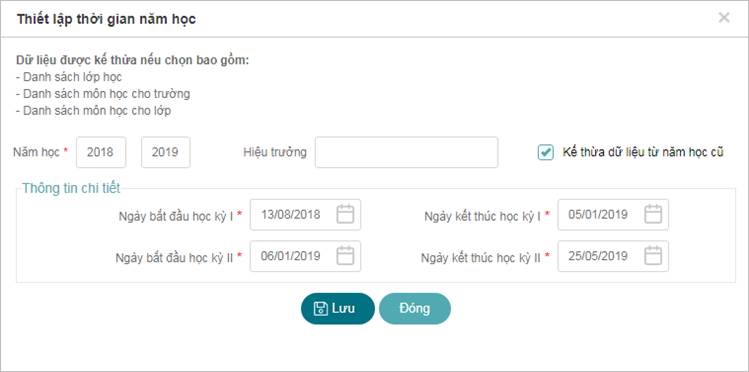This screenshot has height=372, width=749.
Task: Select the 13/08/2018 date field
Action: 305,214
